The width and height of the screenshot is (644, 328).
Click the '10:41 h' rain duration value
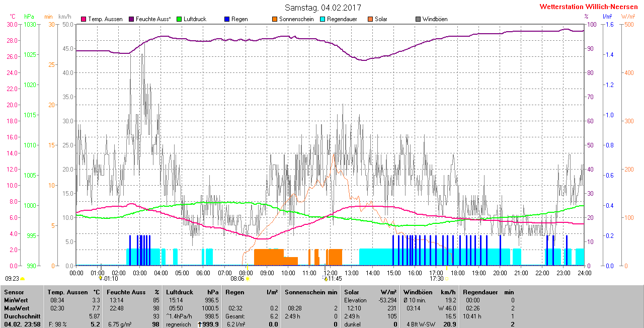472,316
